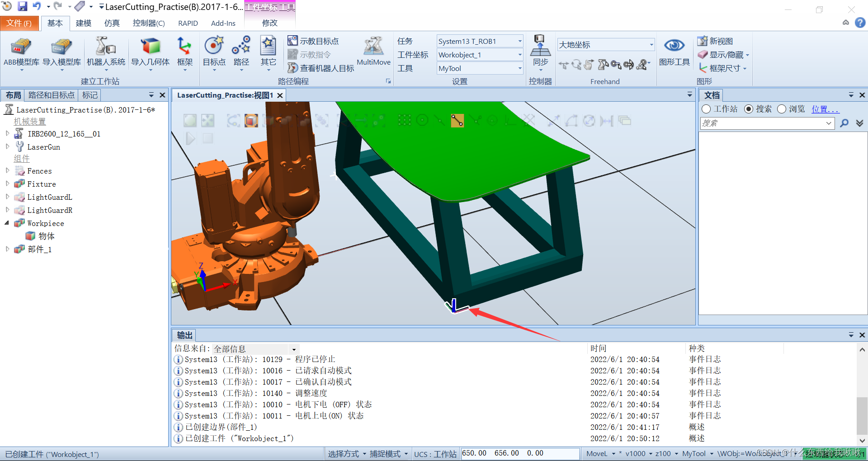This screenshot has height=461, width=868.
Task: Select the 搜索 radio button
Action: 749,109
